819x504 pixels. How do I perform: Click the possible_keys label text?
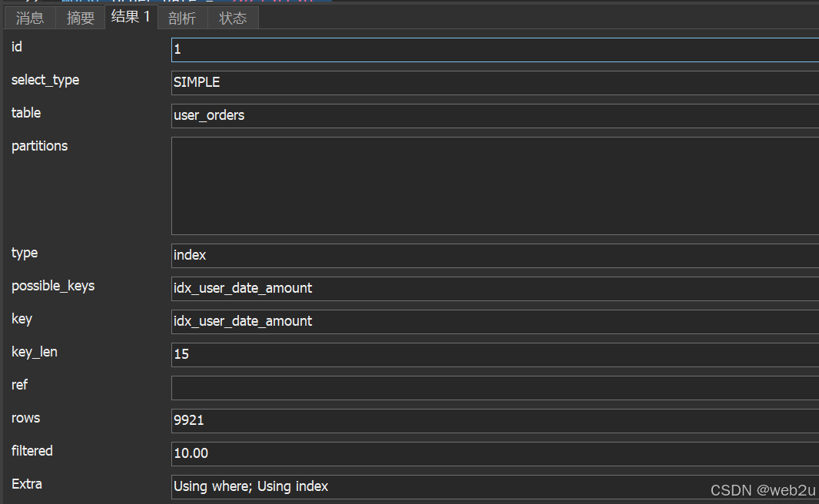(x=53, y=286)
